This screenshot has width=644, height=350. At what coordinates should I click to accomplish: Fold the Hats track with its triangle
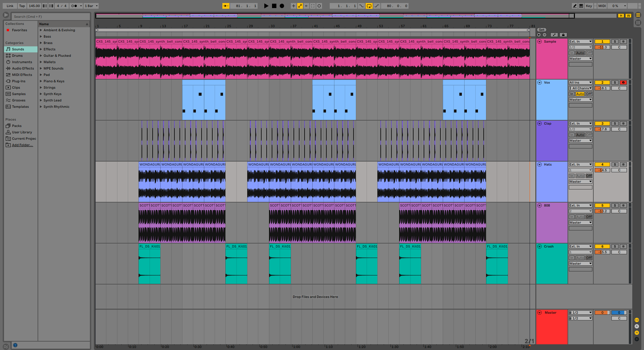tap(540, 164)
